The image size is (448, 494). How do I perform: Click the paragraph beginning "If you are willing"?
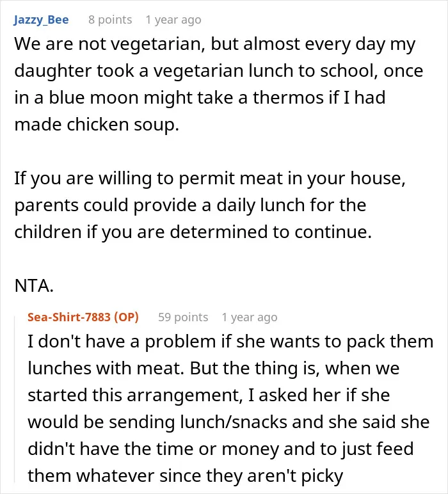coord(210,205)
